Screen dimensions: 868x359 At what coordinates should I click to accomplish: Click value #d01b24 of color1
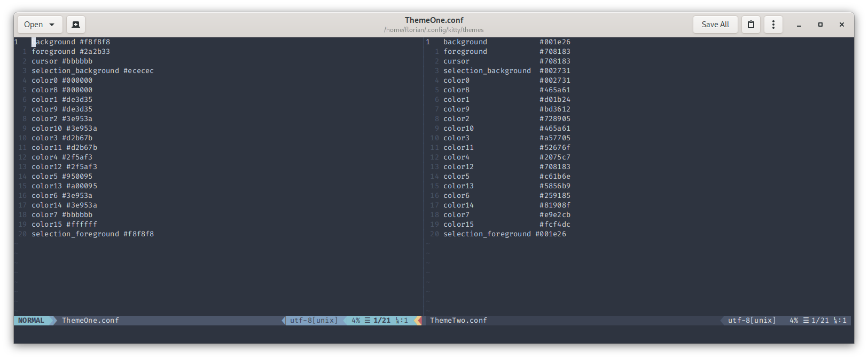[x=555, y=100]
